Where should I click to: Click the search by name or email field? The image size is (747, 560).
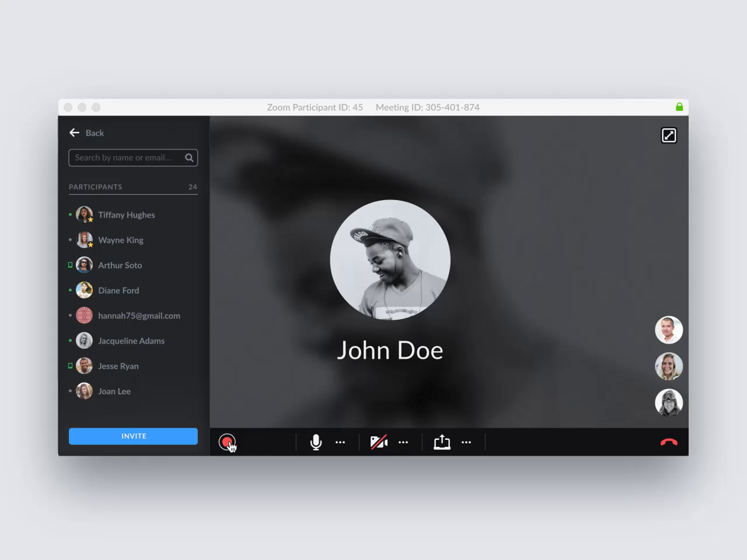pos(125,157)
